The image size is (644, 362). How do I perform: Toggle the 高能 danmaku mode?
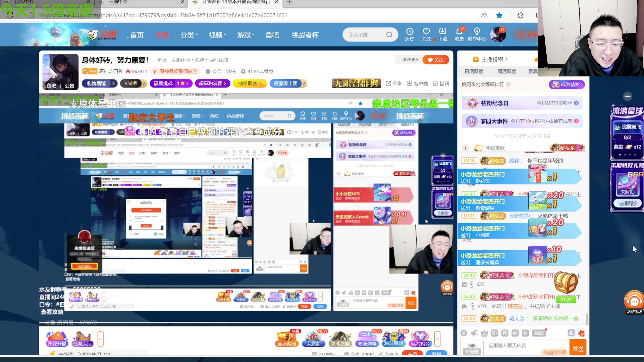click(539, 333)
